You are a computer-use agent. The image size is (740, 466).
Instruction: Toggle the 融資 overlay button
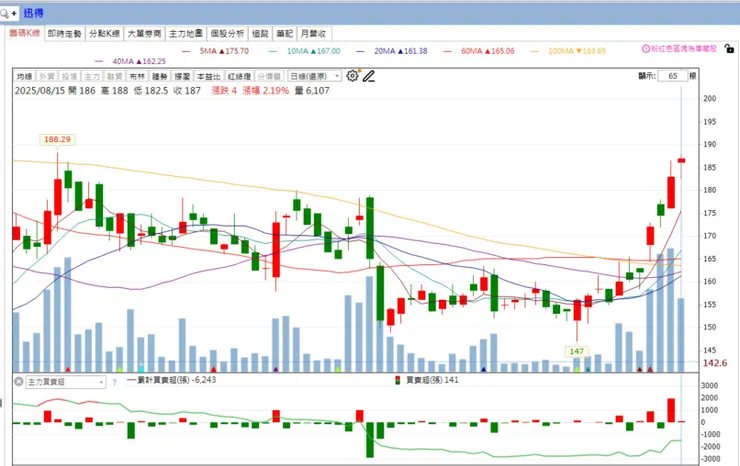(115, 76)
